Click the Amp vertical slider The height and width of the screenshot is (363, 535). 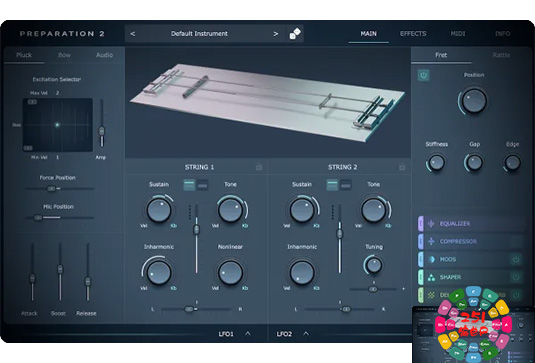click(x=101, y=131)
